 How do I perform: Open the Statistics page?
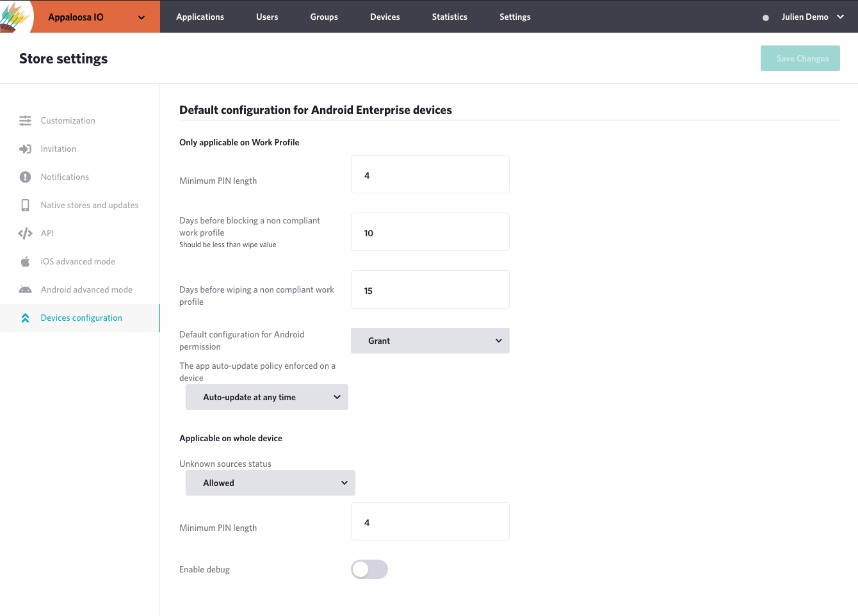[449, 17]
